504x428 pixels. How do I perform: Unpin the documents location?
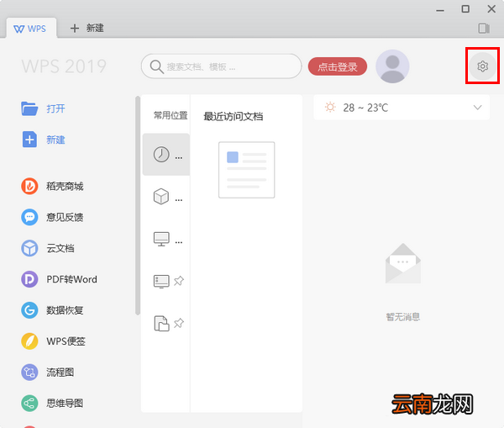179,323
